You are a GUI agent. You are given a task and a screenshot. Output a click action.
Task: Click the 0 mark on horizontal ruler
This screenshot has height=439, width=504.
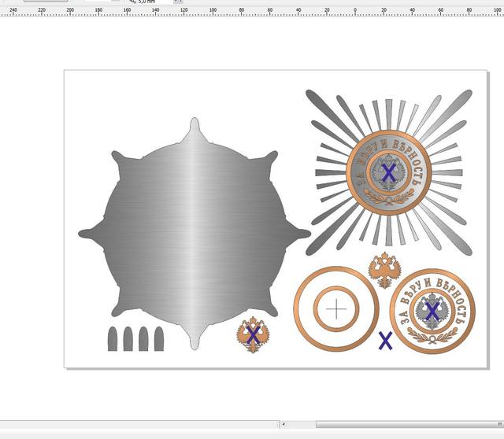[x=355, y=10]
